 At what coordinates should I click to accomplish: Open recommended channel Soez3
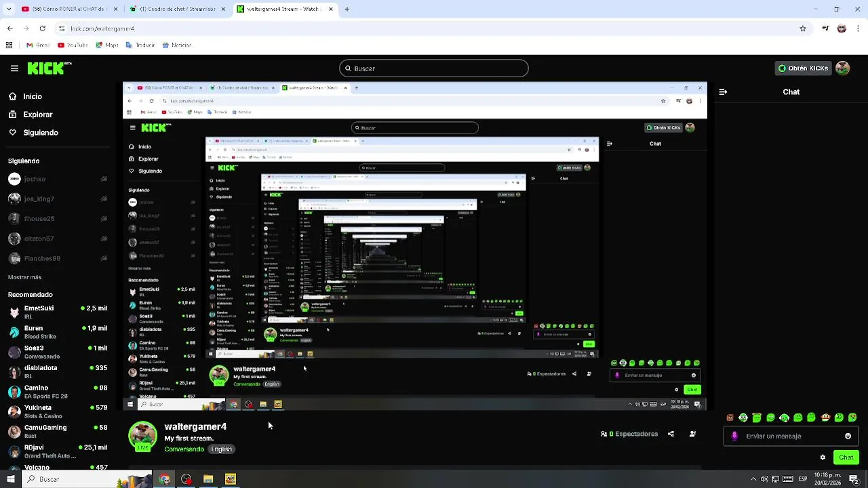point(58,352)
